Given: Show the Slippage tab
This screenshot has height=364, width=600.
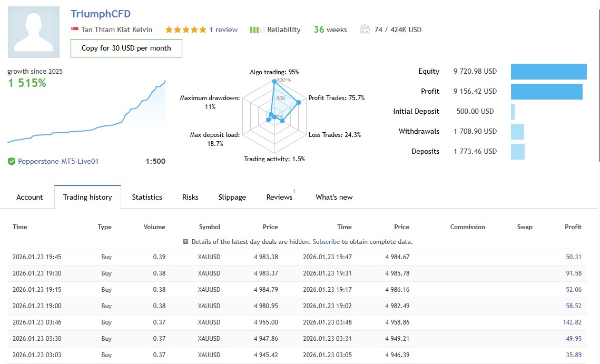Looking at the screenshot, I should (232, 198).
